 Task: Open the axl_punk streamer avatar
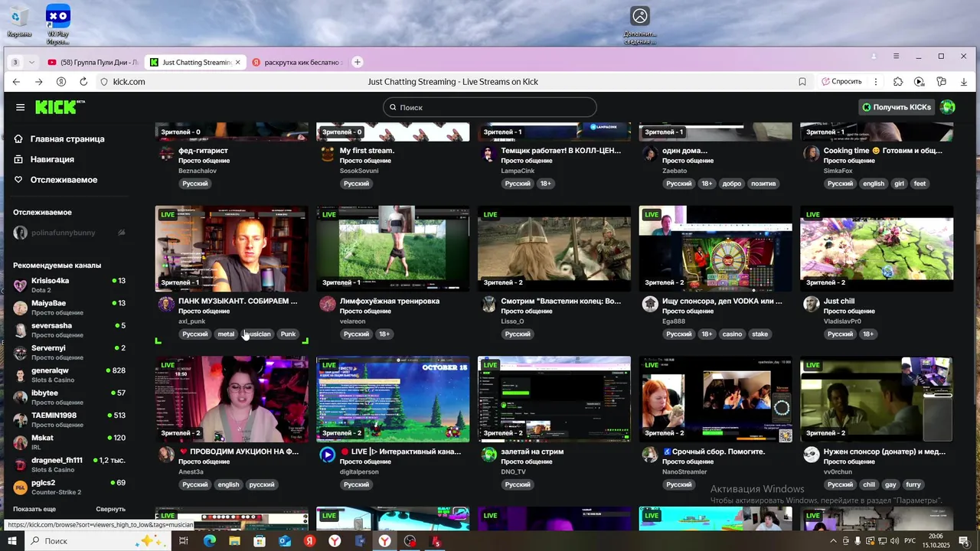click(x=166, y=304)
